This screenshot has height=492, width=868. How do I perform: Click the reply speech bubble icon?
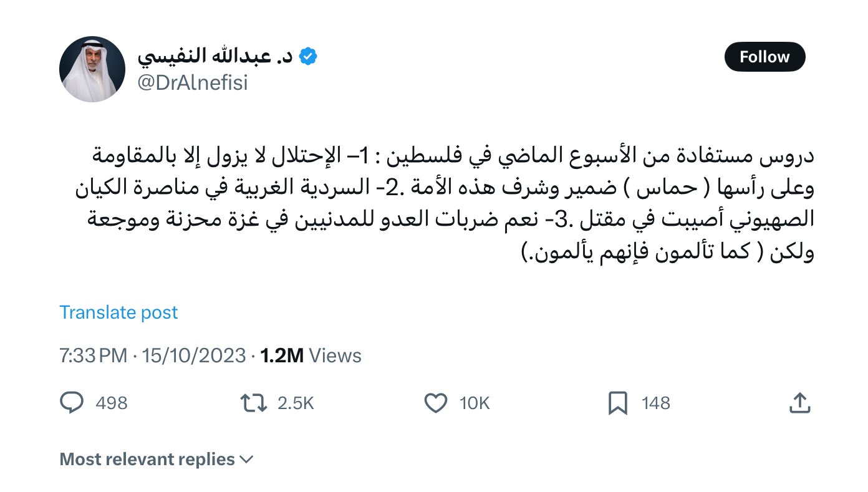click(x=72, y=403)
